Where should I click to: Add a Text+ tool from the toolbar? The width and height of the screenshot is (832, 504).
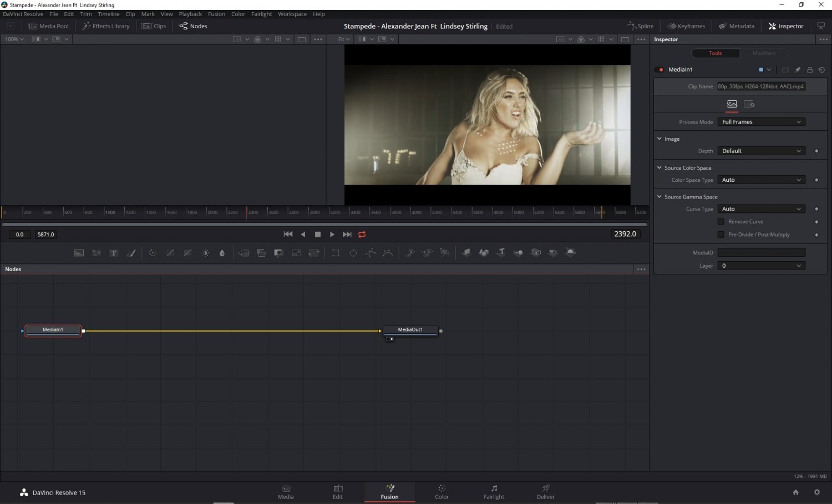pyautogui.click(x=114, y=253)
